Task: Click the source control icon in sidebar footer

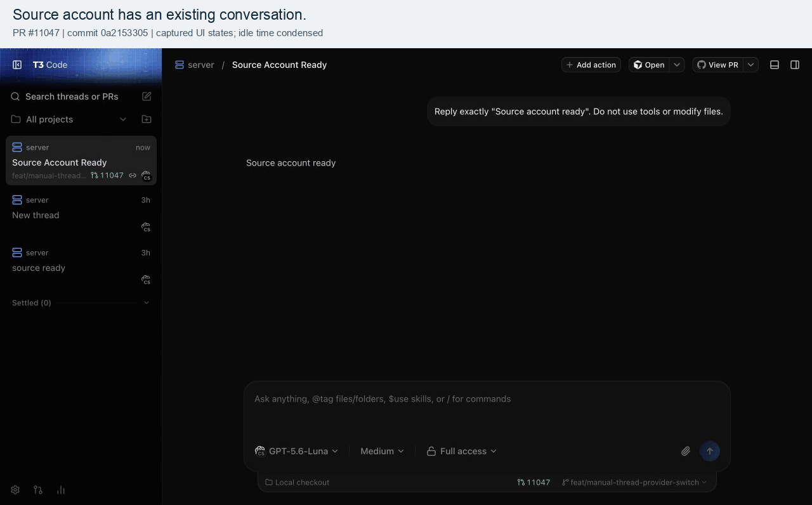Action: point(38,490)
